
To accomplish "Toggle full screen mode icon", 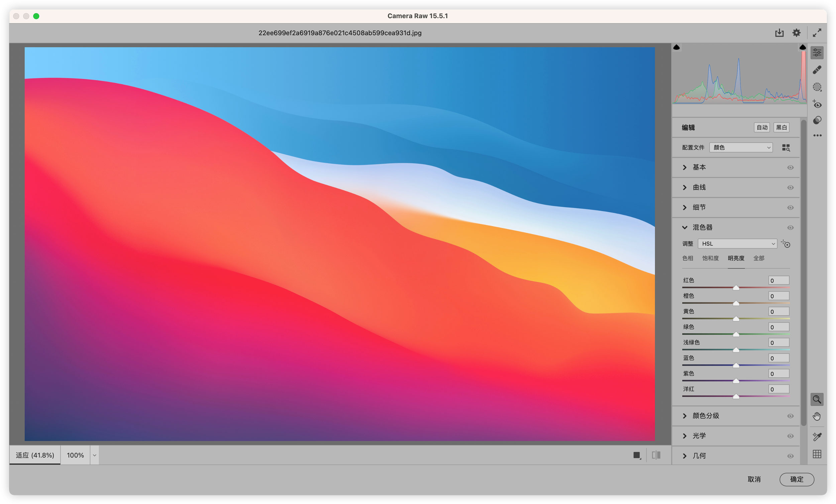I will [x=817, y=32].
